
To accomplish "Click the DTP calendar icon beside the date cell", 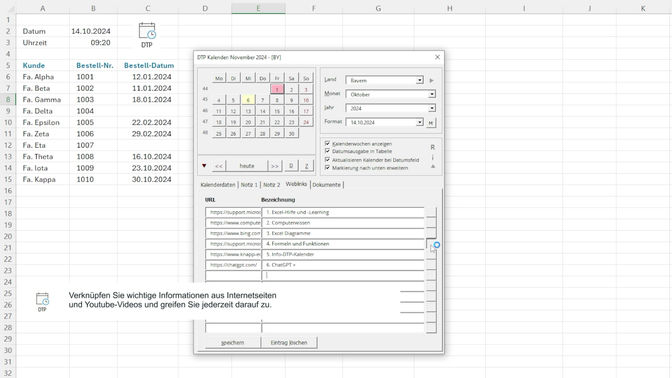I will pyautogui.click(x=147, y=35).
